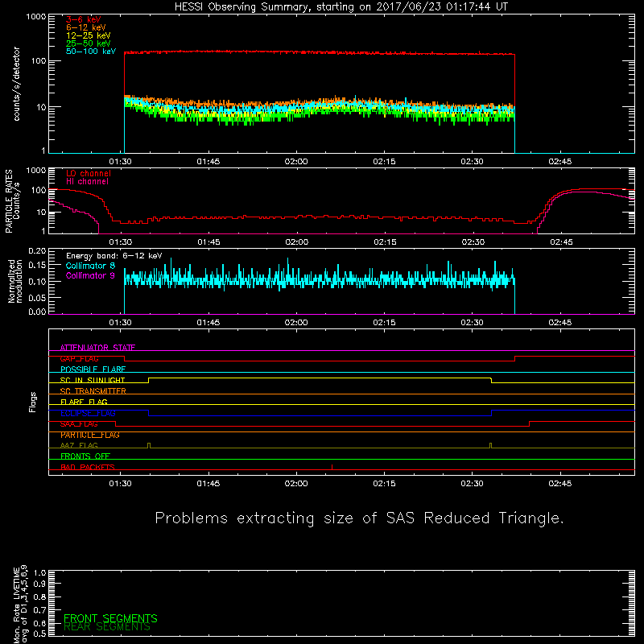644x644 pixels.
Task: Click the LO channel legend label
Action: (x=88, y=173)
